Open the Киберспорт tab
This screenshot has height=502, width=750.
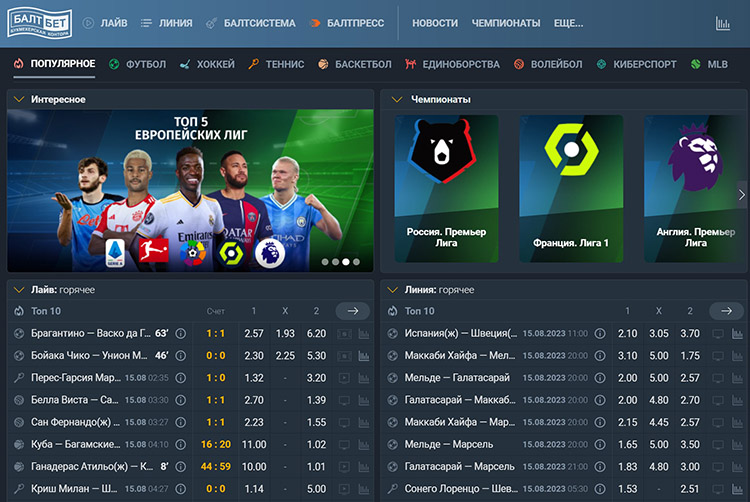(637, 64)
